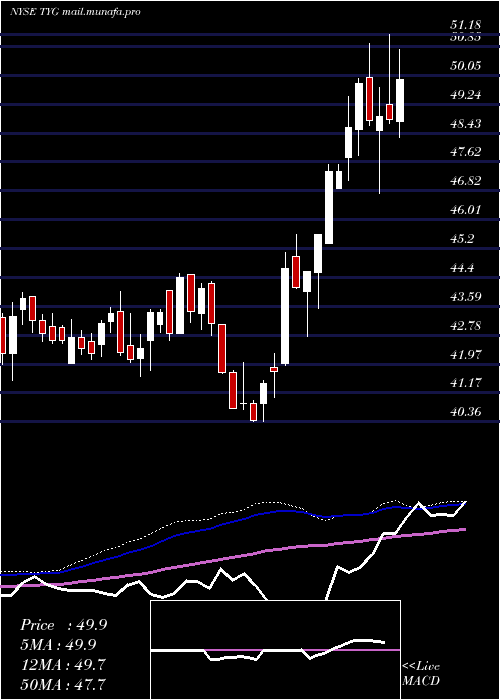Click the 41.17 price axis label
Screen dimensions: 500x700
[x=465, y=383]
